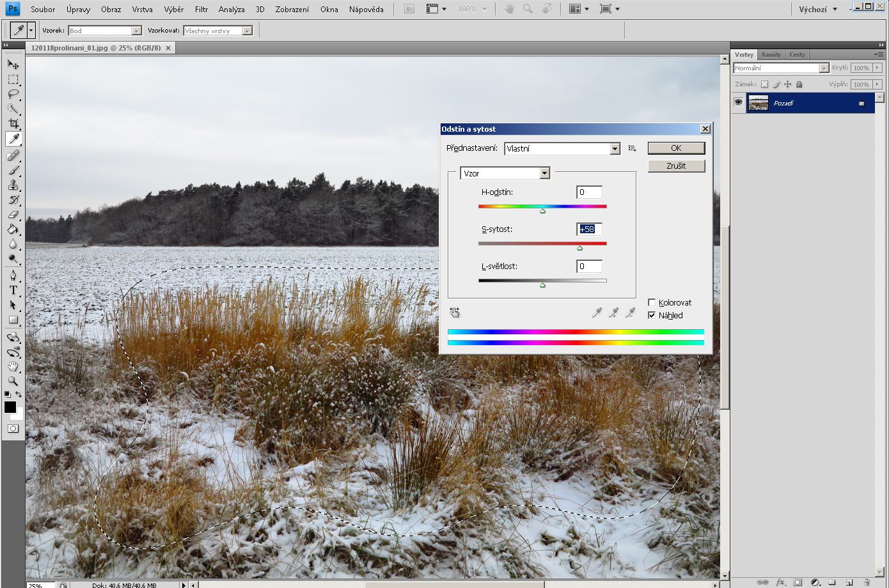Open the Filtr menu
The width and height of the screenshot is (889, 588).
point(201,10)
